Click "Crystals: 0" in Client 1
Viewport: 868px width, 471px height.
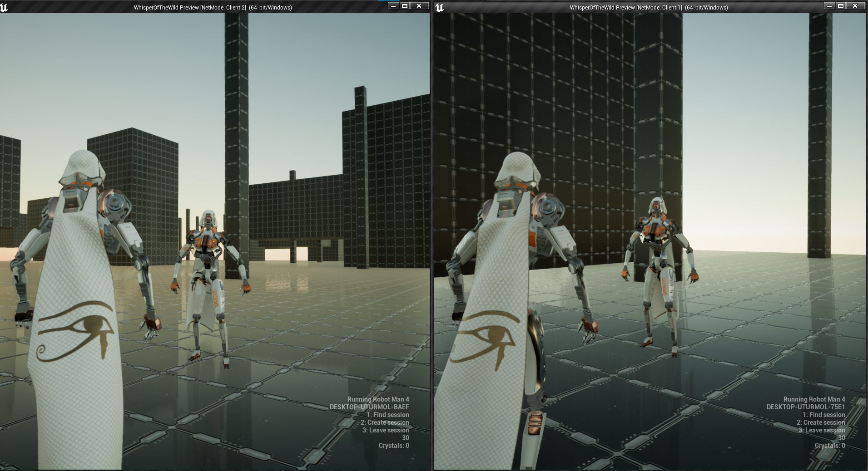[830, 446]
